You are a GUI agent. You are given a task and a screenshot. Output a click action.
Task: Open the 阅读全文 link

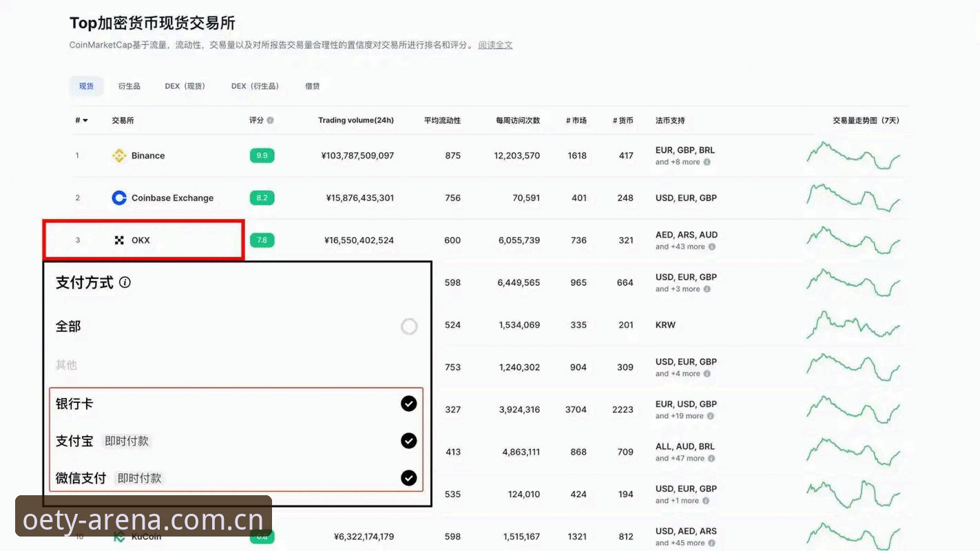(x=496, y=45)
